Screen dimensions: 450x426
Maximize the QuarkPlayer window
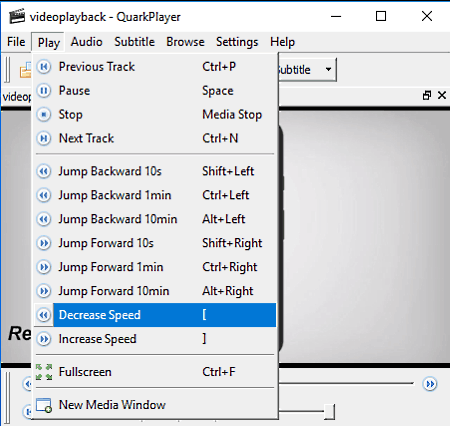pyautogui.click(x=381, y=16)
